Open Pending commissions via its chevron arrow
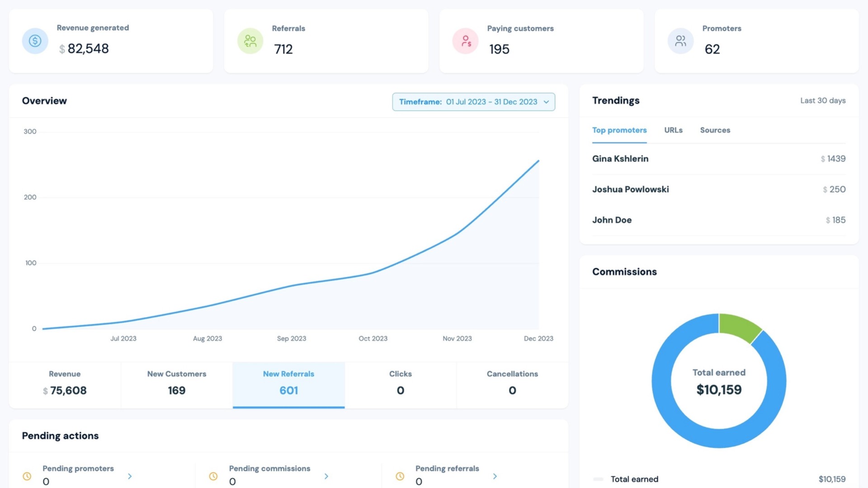Image resolution: width=868 pixels, height=488 pixels. click(x=326, y=476)
